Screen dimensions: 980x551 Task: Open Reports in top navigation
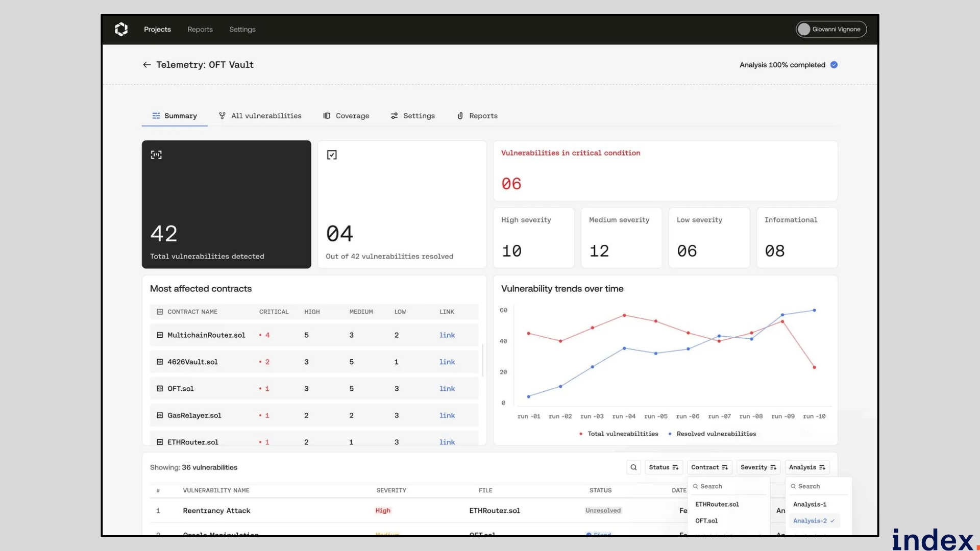pos(200,29)
